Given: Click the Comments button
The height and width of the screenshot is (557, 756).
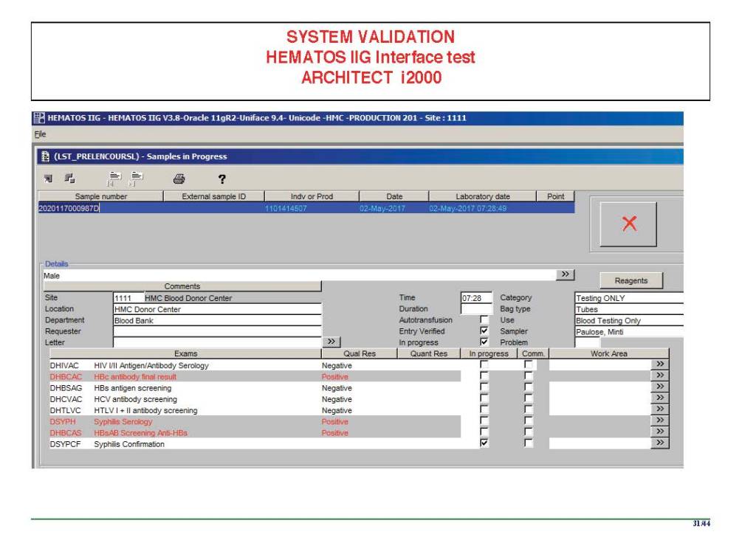Looking at the screenshot, I should coord(182,286).
